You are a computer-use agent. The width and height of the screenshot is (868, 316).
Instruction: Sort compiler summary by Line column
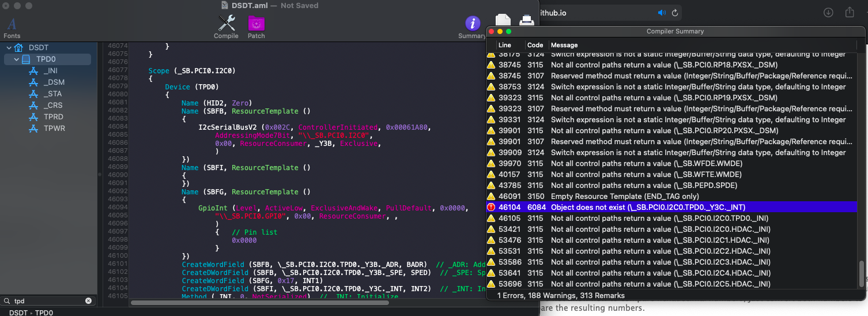[505, 45]
